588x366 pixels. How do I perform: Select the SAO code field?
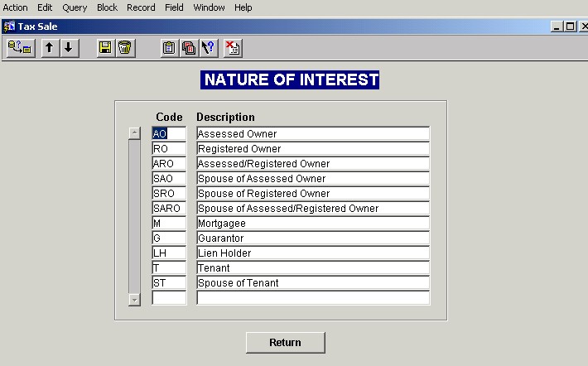pyautogui.click(x=169, y=178)
